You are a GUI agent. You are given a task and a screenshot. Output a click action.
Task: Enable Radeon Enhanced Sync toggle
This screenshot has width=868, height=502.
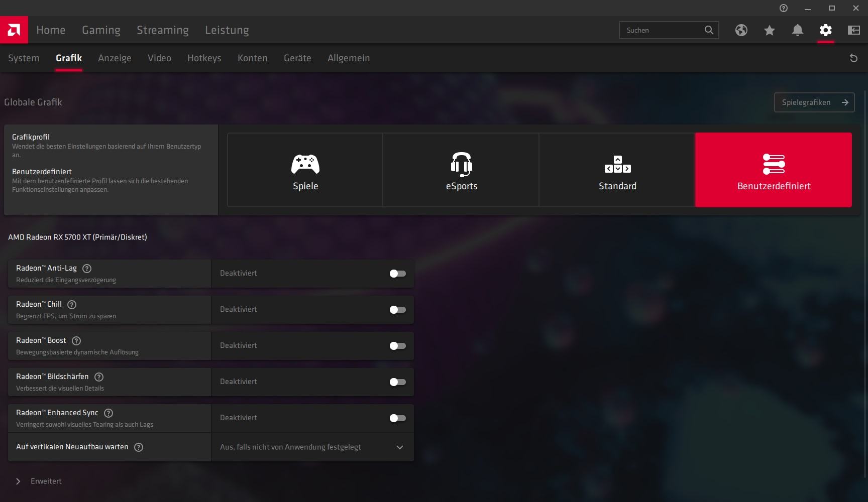point(397,418)
